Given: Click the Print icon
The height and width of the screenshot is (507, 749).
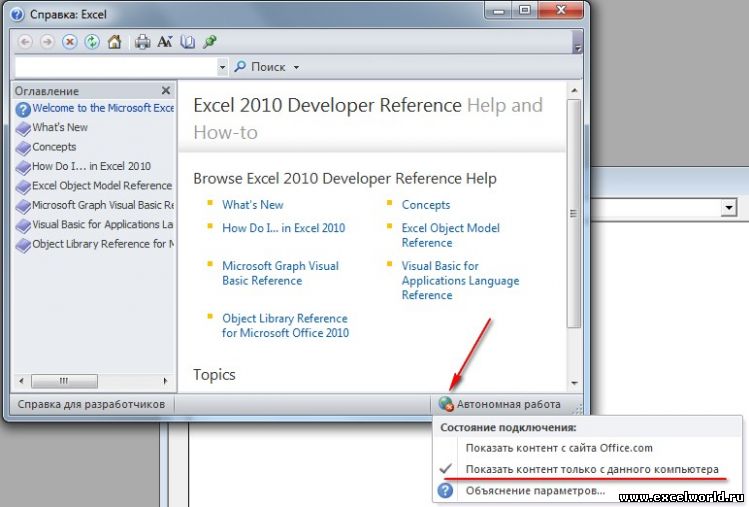Looking at the screenshot, I should click(x=142, y=42).
